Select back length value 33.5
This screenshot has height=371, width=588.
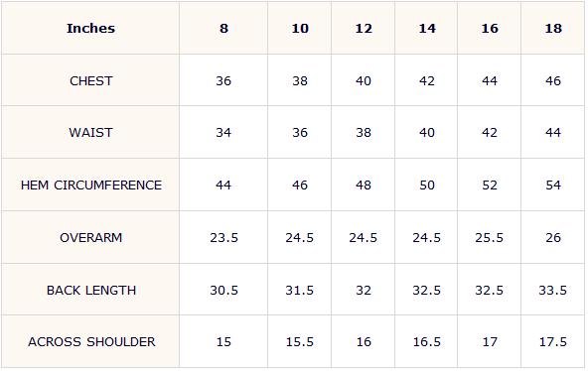(553, 290)
